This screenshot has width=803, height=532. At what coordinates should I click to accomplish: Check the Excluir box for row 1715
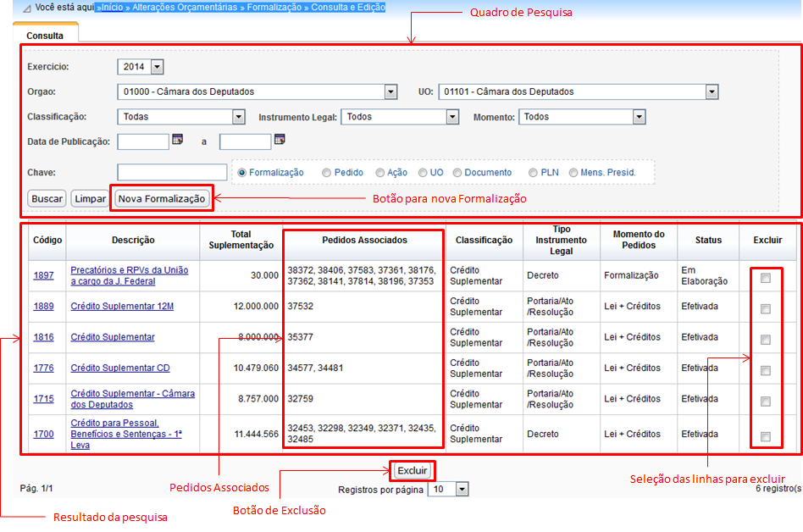[766, 402]
